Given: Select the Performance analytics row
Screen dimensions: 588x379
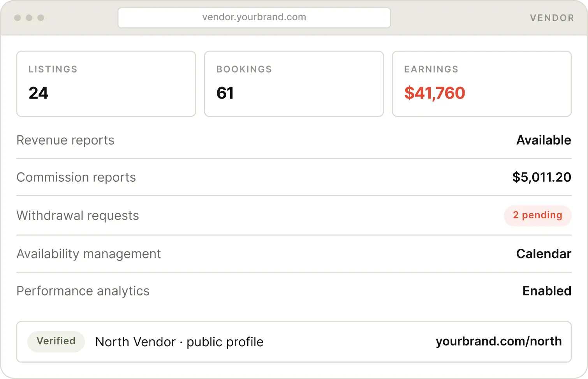Looking at the screenshot, I should point(294,291).
